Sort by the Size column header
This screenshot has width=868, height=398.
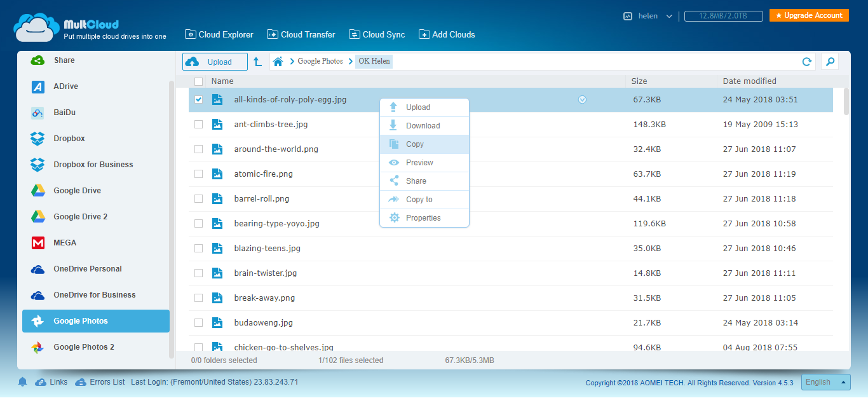[x=639, y=81]
